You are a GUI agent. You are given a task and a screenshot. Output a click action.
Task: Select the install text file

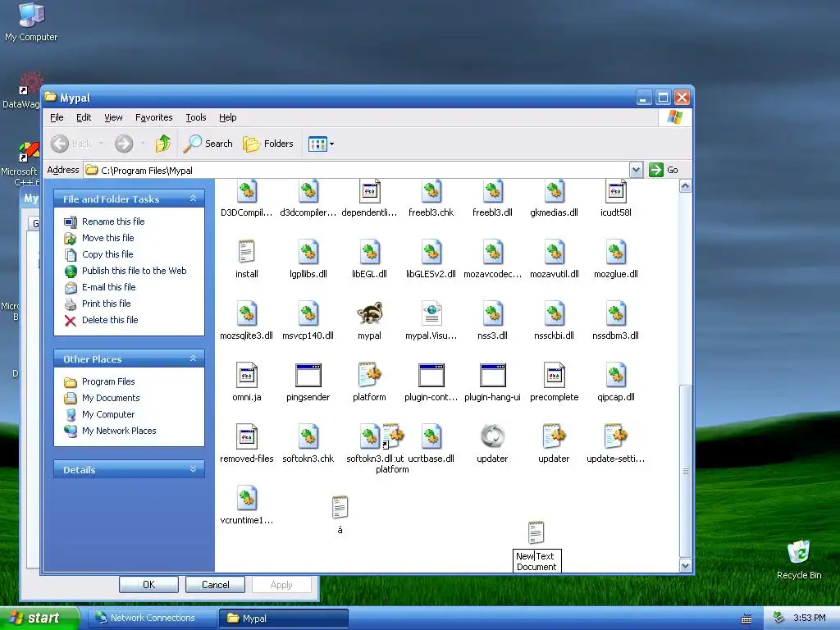(246, 253)
